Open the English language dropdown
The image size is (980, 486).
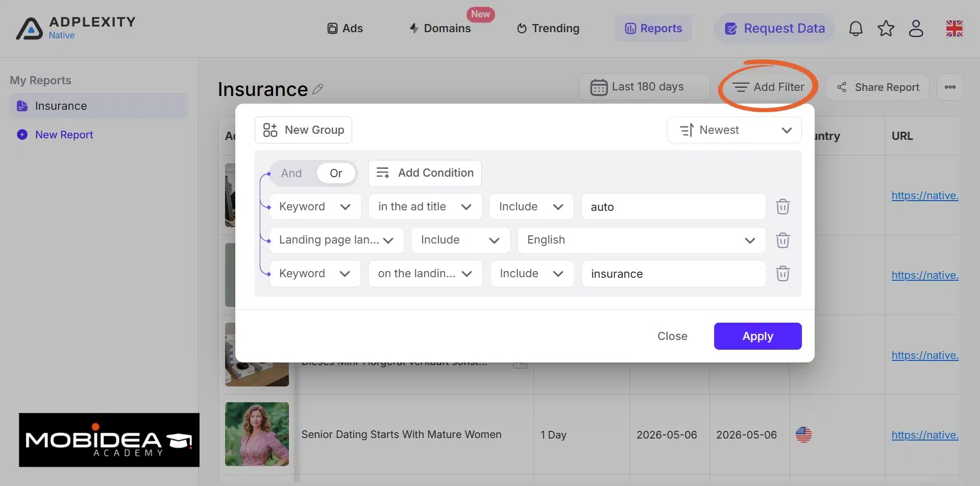pyautogui.click(x=642, y=240)
